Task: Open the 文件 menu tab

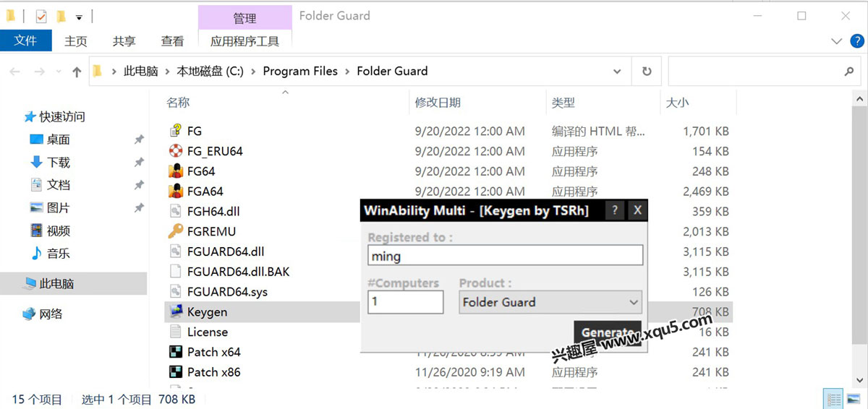Action: (x=25, y=41)
